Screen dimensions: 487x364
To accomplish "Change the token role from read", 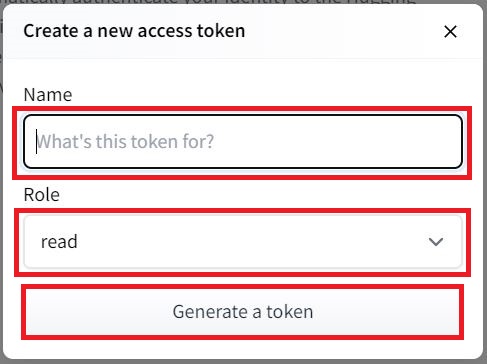I will pos(243,241).
